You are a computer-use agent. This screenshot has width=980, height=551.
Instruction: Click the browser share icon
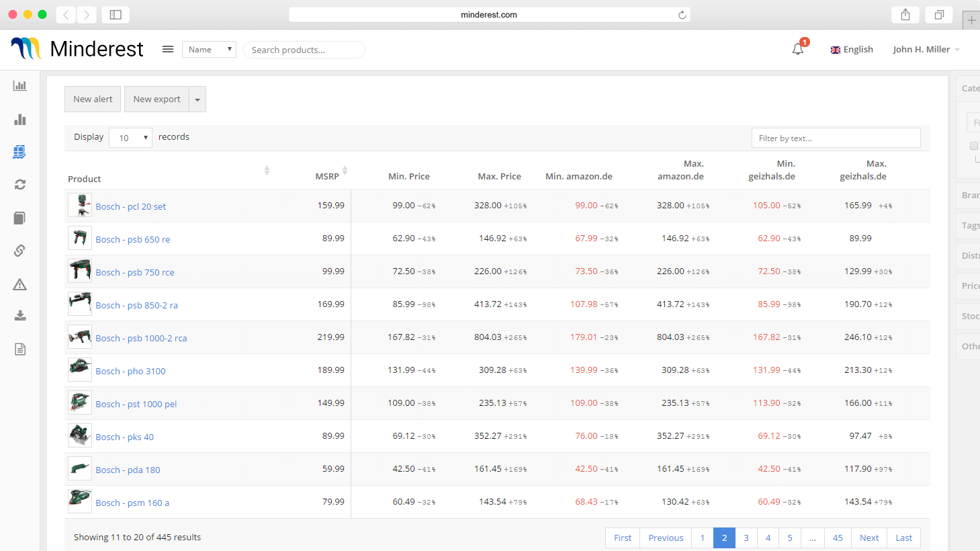[x=905, y=15]
